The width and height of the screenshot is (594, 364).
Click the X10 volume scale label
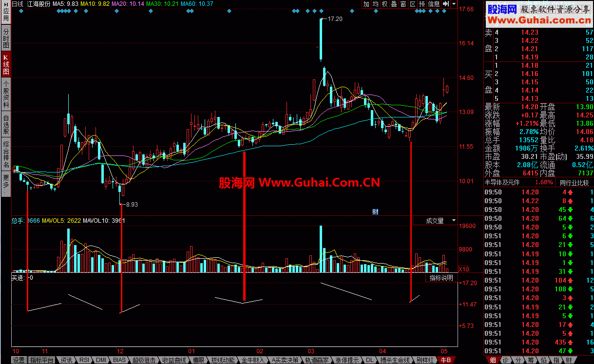(464, 269)
